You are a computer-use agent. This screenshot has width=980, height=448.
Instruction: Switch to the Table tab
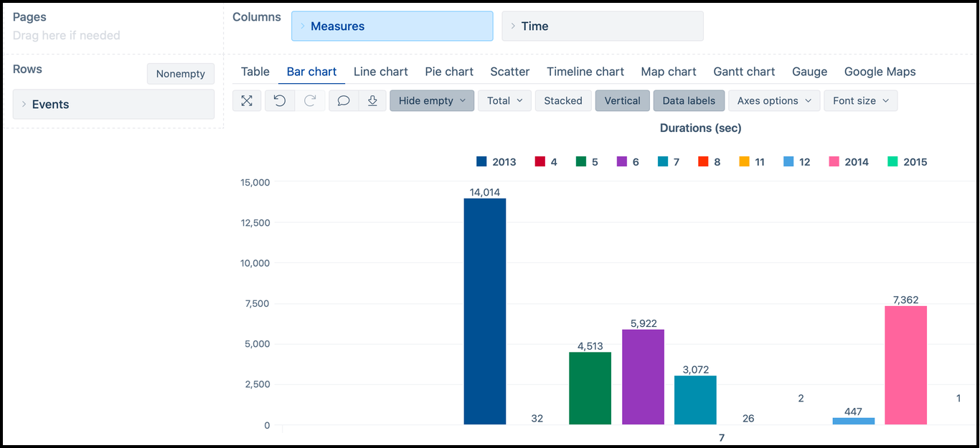[x=255, y=72]
